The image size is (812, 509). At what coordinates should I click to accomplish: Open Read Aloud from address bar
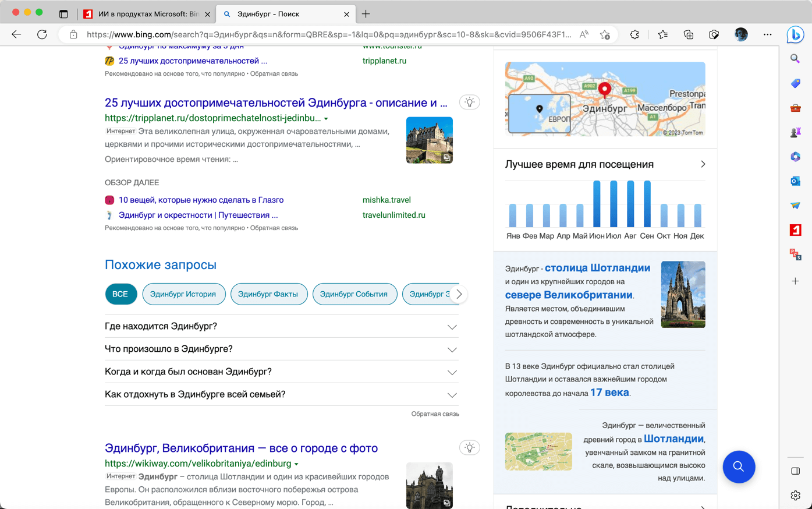tap(584, 34)
